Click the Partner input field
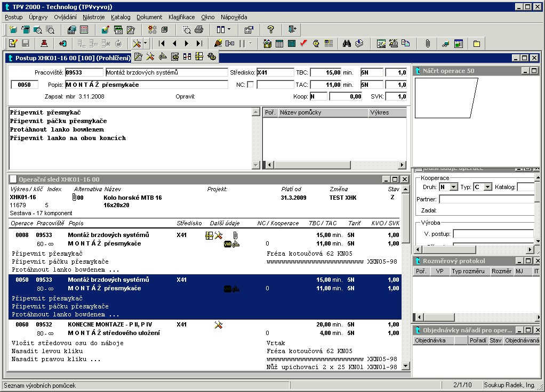The image size is (545, 392). [x=486, y=199]
